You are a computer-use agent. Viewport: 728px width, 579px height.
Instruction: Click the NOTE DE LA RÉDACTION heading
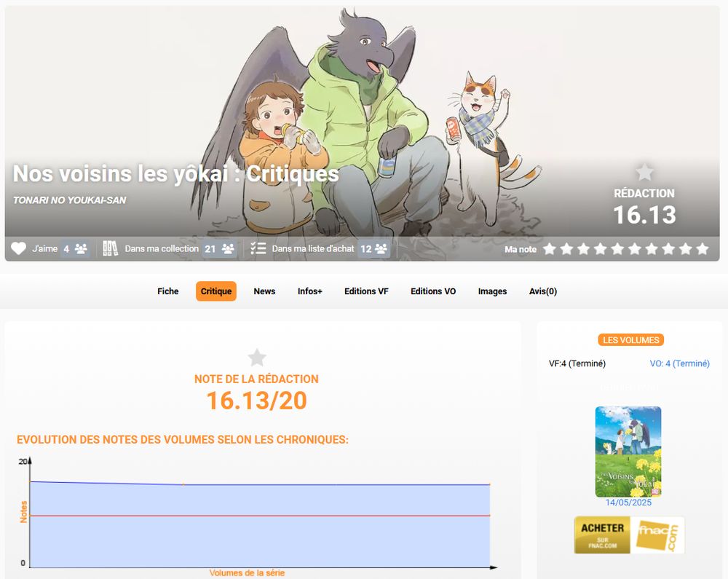click(256, 379)
